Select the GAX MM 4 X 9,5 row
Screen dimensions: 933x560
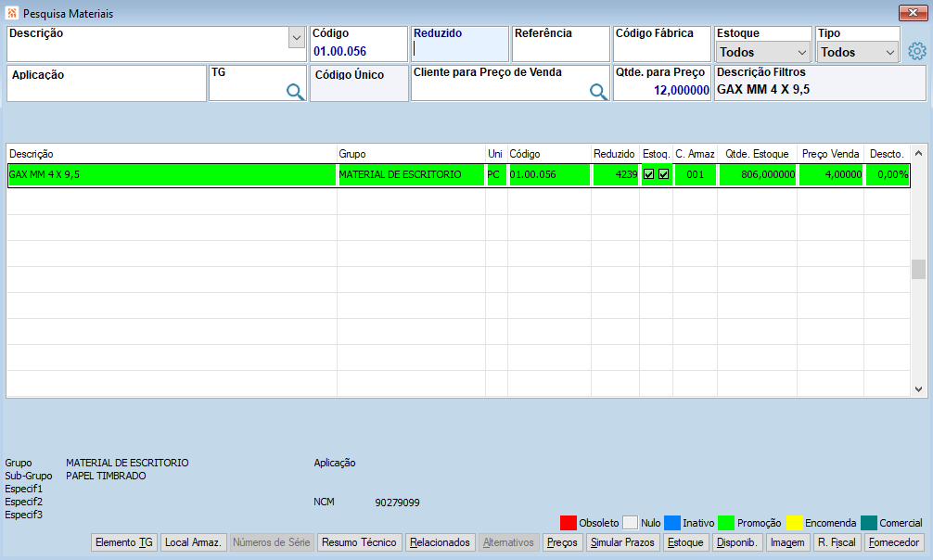click(459, 175)
